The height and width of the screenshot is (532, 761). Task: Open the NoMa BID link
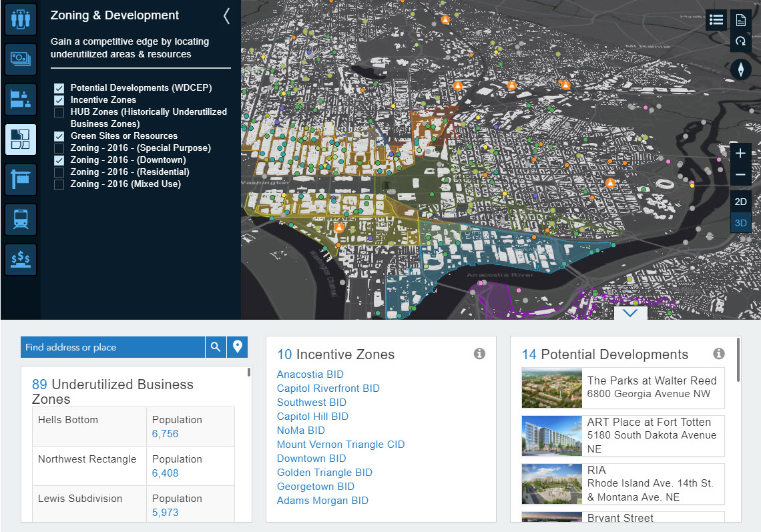301,431
